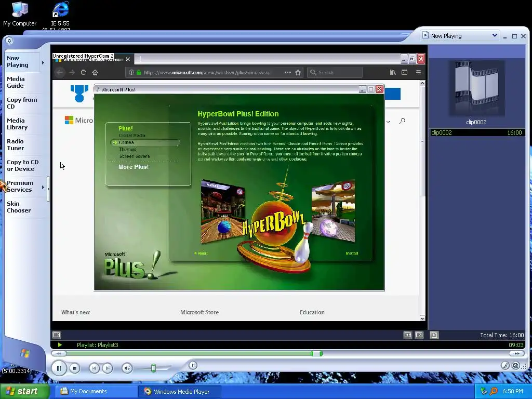The width and height of the screenshot is (532, 399).
Task: Stop the playing clip
Action: tap(75, 368)
